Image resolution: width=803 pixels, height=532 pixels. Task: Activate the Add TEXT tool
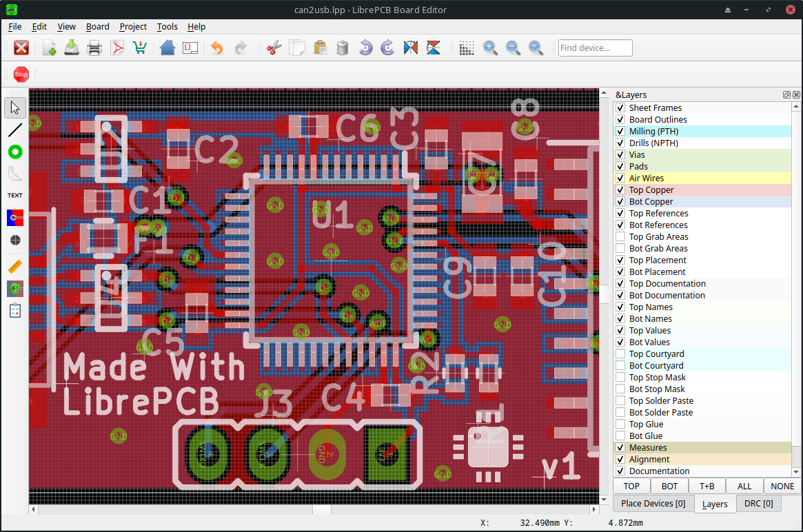coord(15,196)
